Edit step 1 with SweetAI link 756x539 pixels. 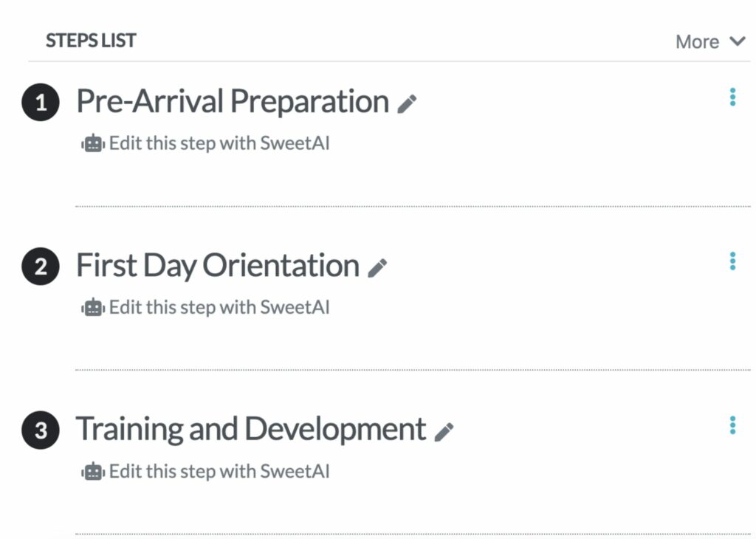(219, 143)
